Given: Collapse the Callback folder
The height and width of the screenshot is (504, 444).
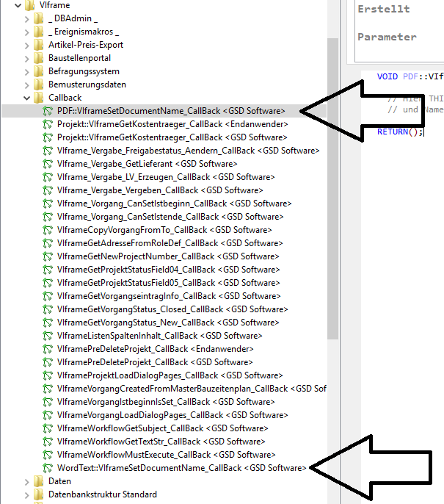Looking at the screenshot, I should (x=27, y=98).
